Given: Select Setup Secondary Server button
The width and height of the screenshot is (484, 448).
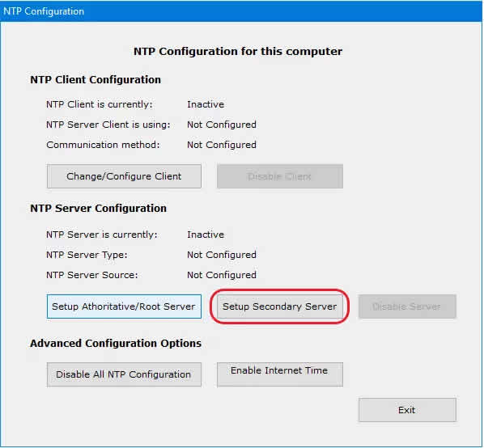Looking at the screenshot, I should (280, 306).
